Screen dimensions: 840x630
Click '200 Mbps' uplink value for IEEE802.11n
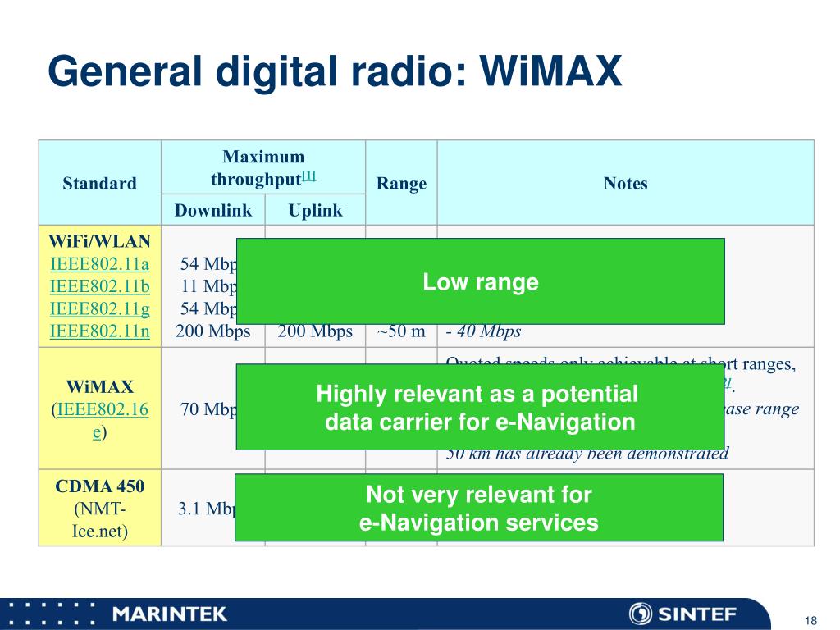[315, 332]
